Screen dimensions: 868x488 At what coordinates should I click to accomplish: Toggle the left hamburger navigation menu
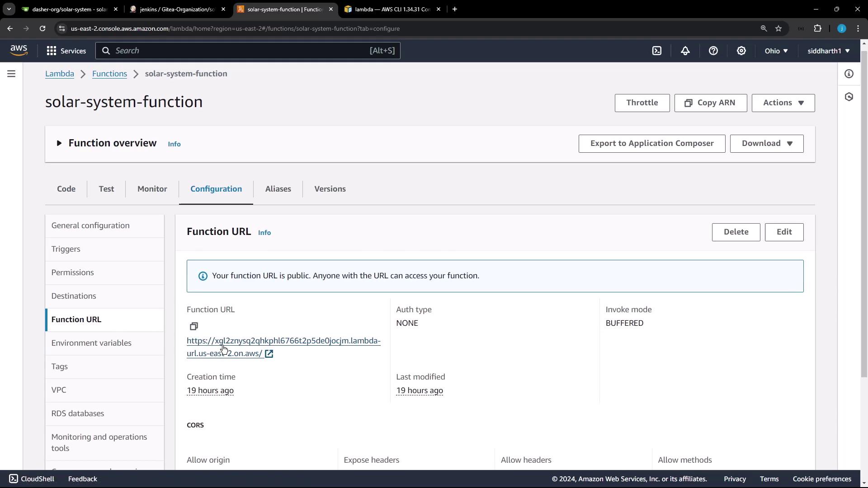[x=11, y=74]
